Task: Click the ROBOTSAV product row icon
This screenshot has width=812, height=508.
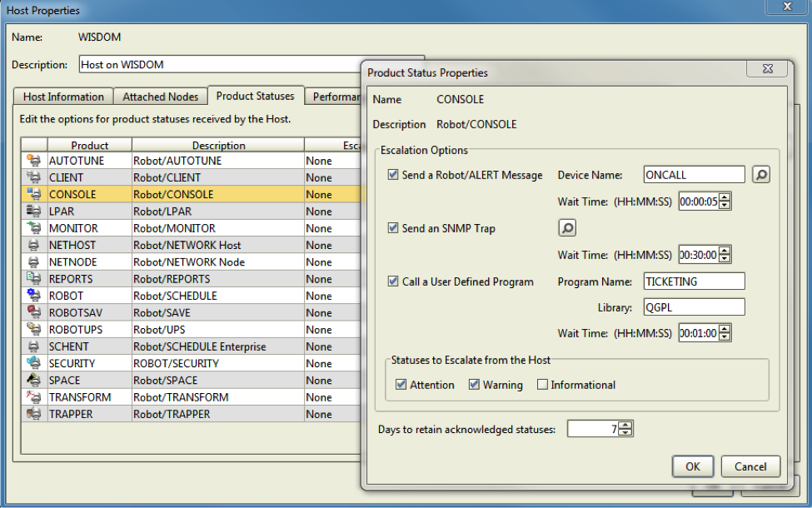Action: click(33, 313)
